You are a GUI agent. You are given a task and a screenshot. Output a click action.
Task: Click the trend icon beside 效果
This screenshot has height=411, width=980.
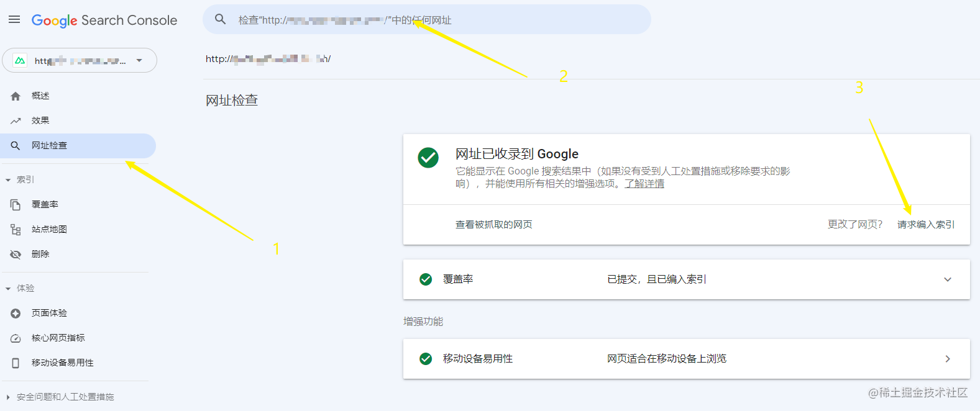[x=16, y=121]
